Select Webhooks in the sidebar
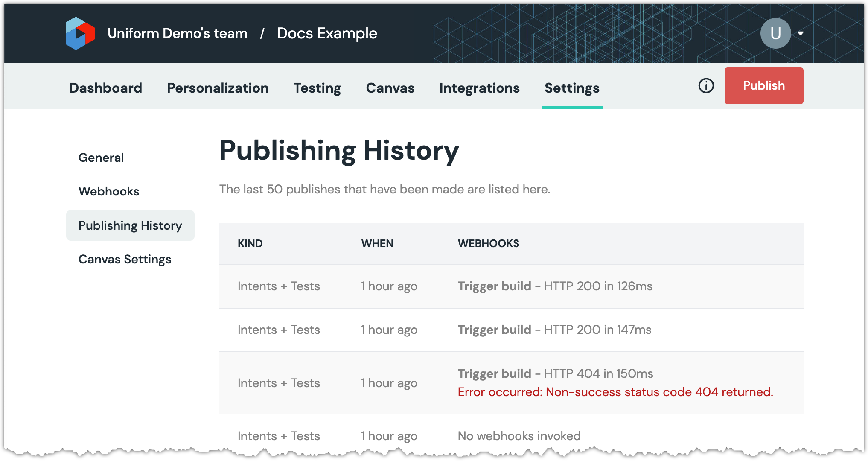868x461 pixels. coord(109,191)
